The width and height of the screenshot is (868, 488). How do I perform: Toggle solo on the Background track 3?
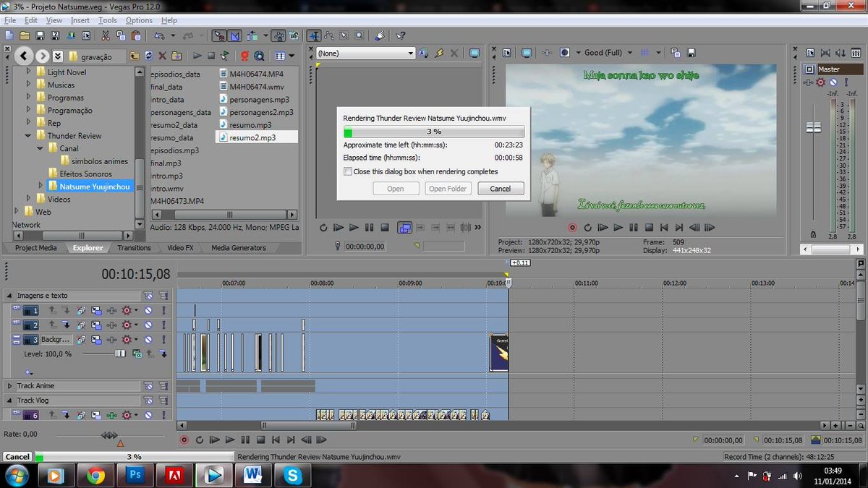163,340
